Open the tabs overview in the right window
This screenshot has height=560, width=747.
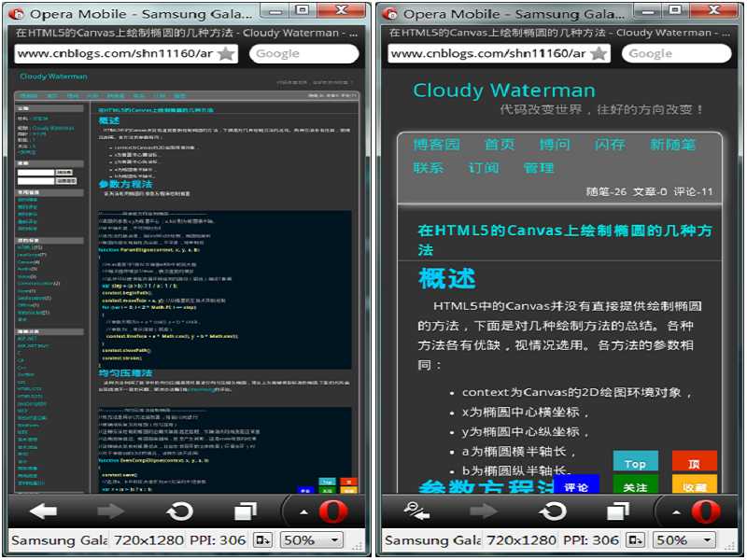click(618, 511)
